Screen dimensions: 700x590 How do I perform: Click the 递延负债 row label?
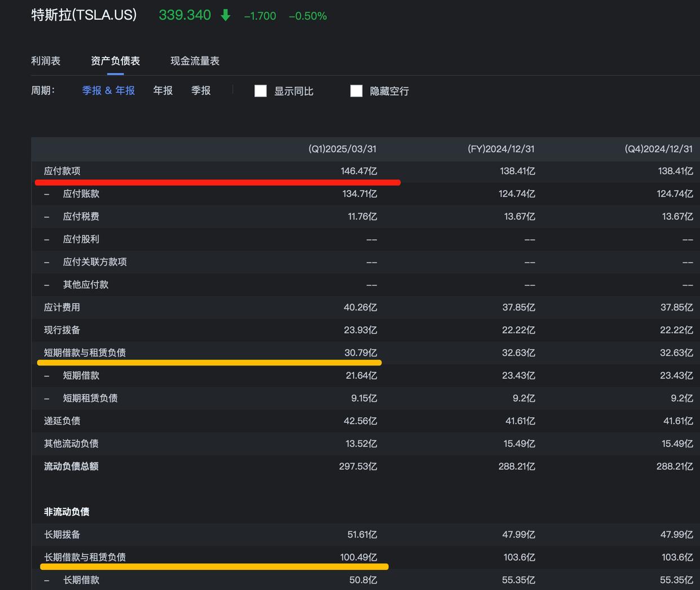62,421
